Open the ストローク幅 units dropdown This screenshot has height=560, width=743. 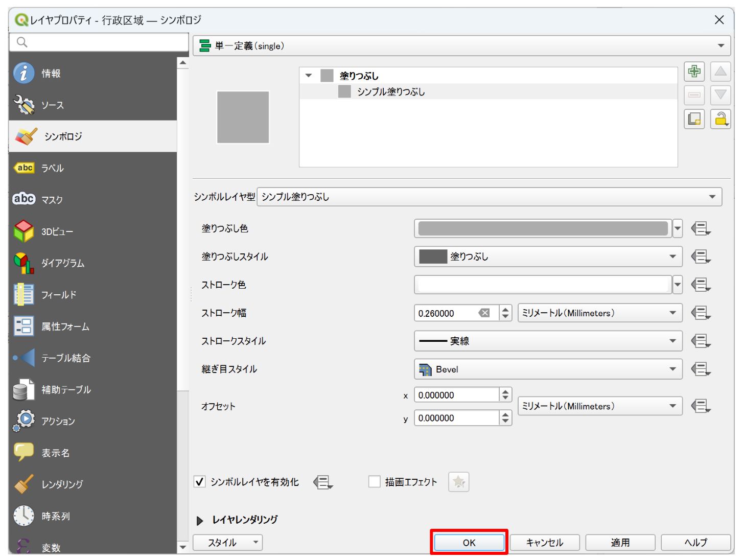coord(600,313)
